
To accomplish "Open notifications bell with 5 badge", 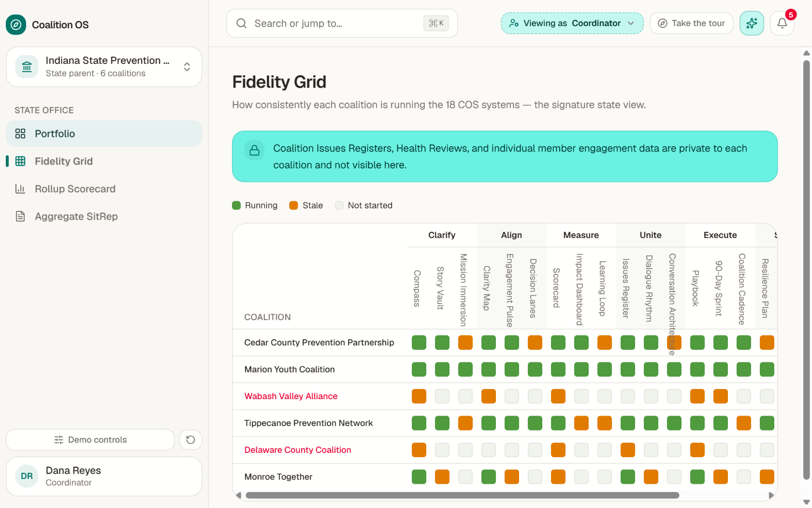I will [782, 23].
